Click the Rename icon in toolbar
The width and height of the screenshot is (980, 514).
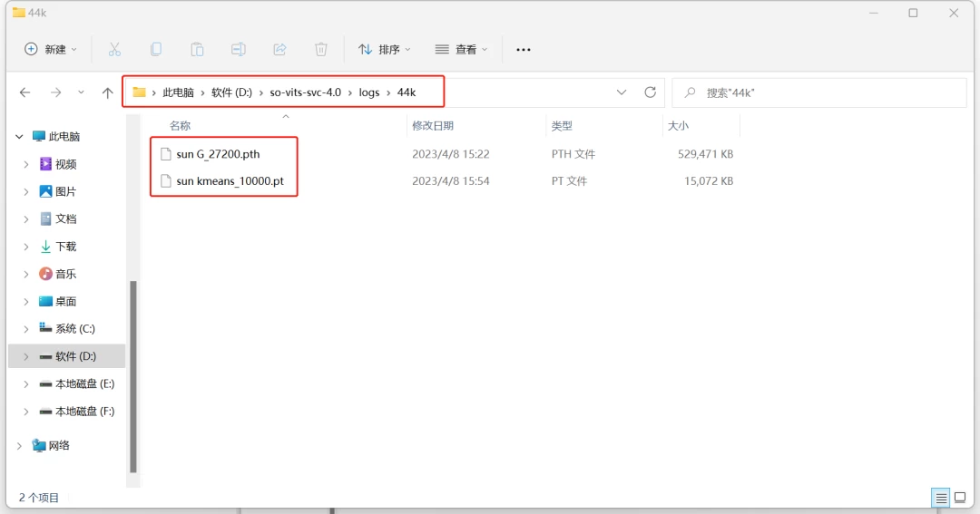click(x=238, y=49)
